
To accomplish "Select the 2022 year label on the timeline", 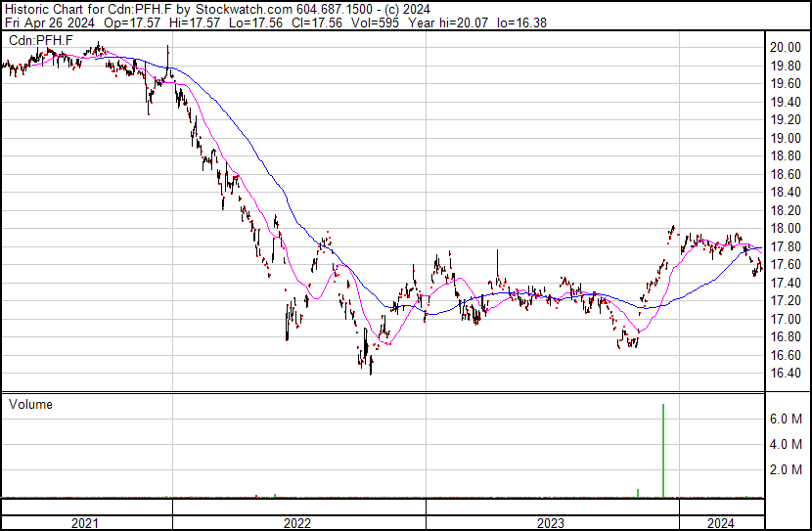I will (x=298, y=523).
